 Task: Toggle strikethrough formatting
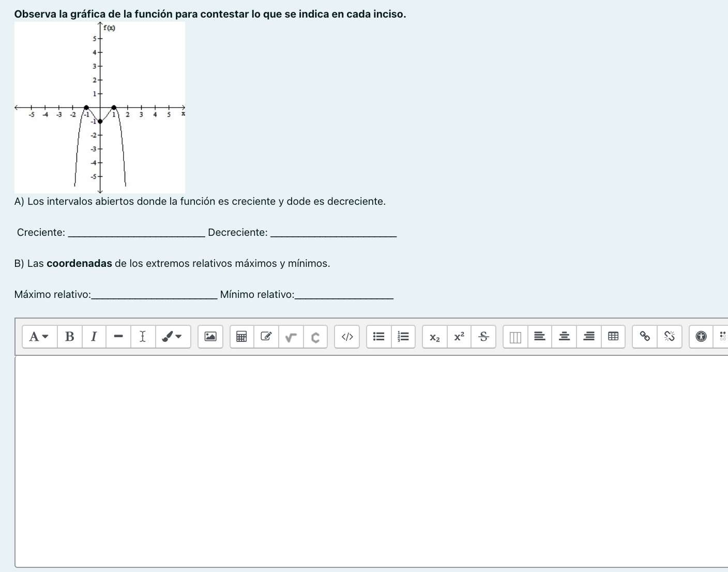[x=483, y=337]
